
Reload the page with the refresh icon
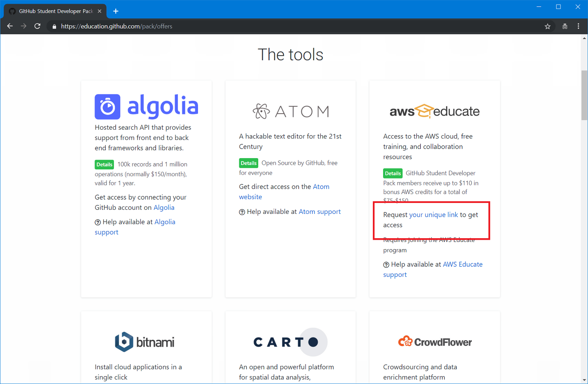(x=38, y=26)
